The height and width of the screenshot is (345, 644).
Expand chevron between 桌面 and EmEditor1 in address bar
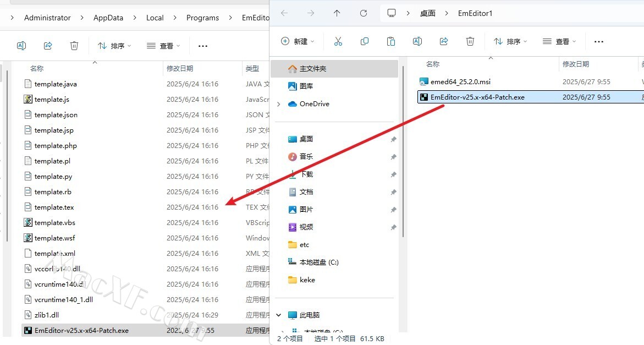coord(447,14)
